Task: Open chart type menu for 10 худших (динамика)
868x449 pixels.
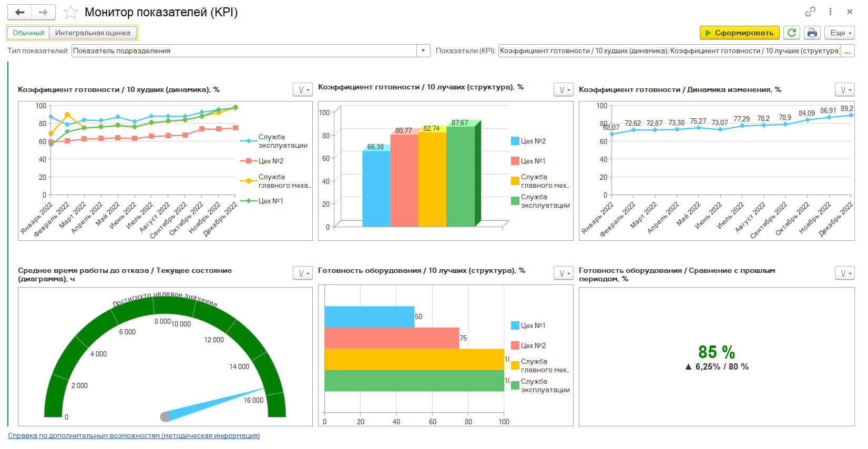Action: pos(303,90)
